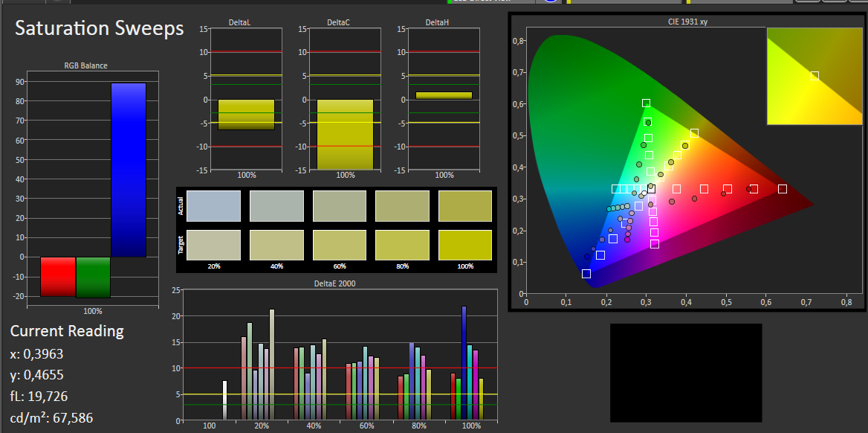Click the CIE 1931 xy chart title
Image resolution: width=868 pixels, height=433 pixels.
point(687,22)
